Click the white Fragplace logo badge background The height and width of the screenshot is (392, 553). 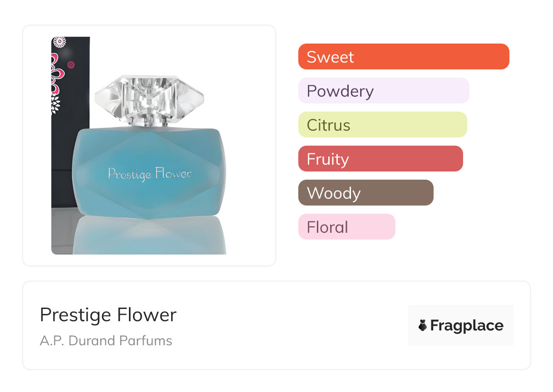pos(461,325)
